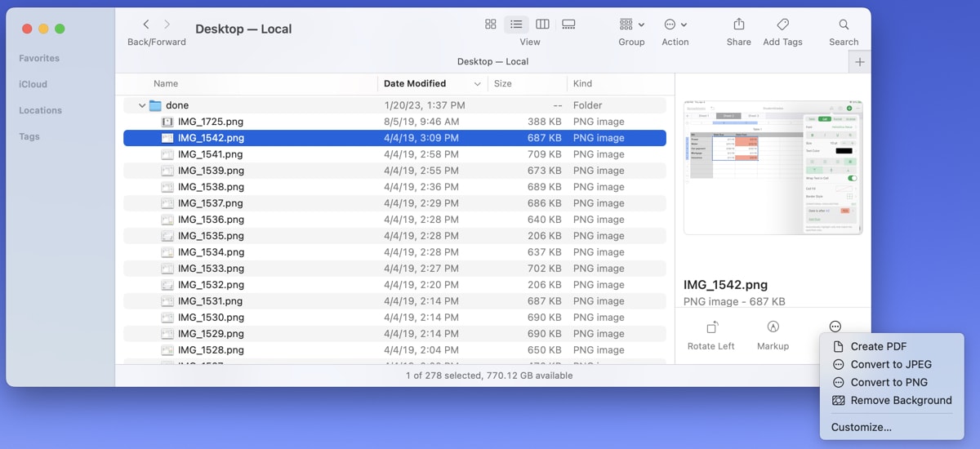Image resolution: width=980 pixels, height=449 pixels.
Task: Sort by Kind column header
Action: pyautogui.click(x=583, y=83)
